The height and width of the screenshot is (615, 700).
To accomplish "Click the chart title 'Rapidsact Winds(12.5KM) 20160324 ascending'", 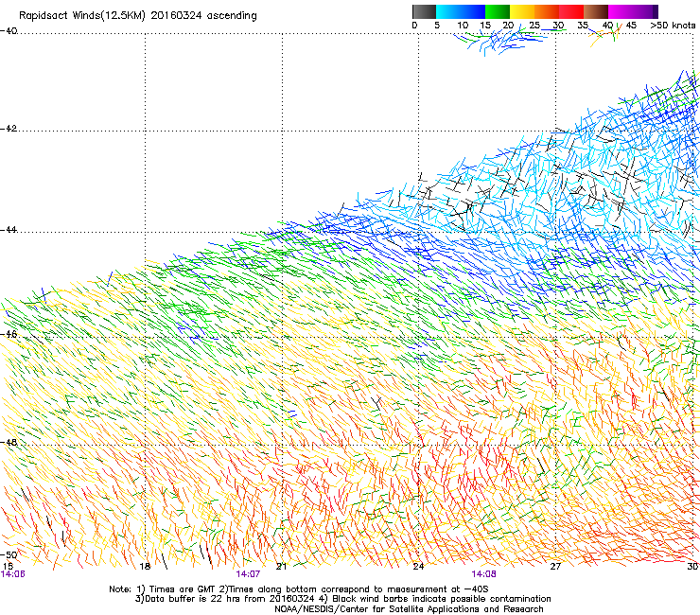I will point(138,16).
